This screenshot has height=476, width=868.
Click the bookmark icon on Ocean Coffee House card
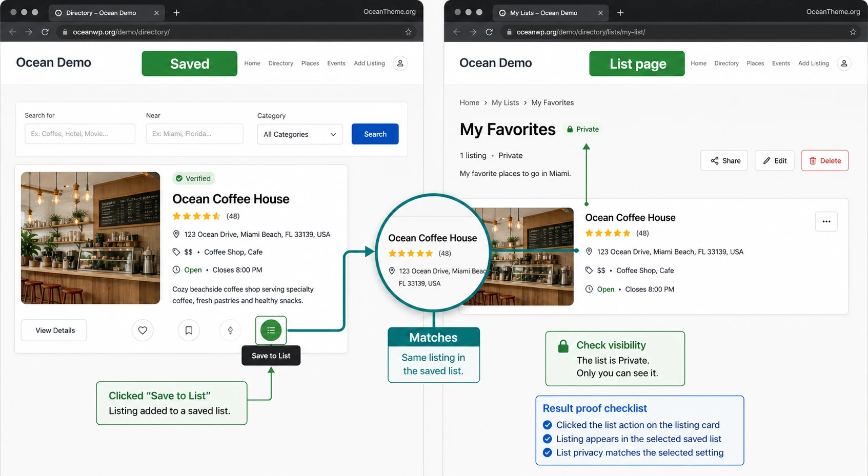(x=189, y=330)
